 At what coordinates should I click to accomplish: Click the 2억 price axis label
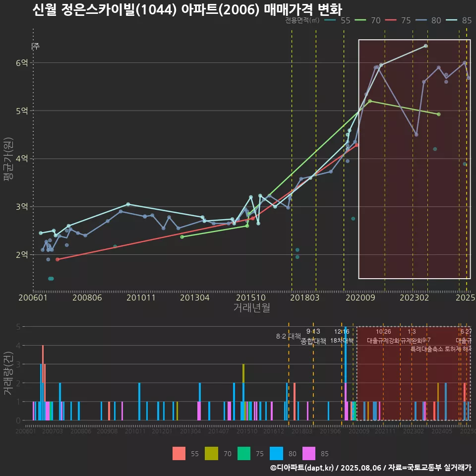click(22, 254)
